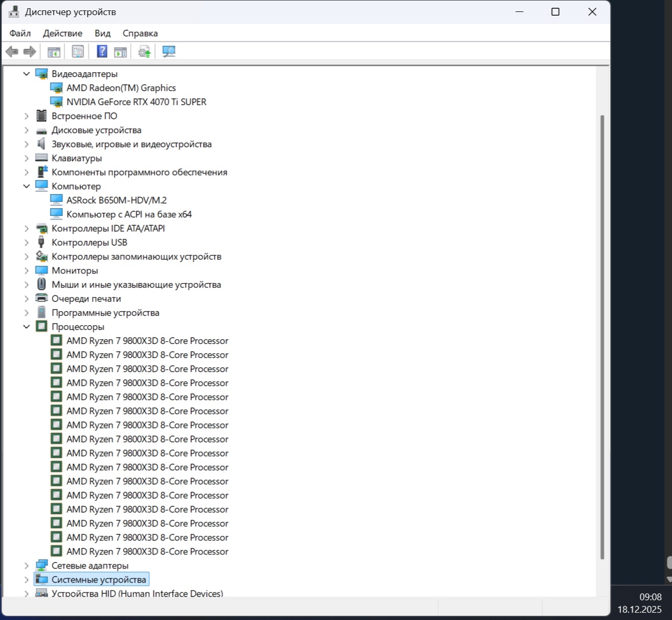Click the Встроенное ПО chip icon
The image size is (672, 620).
pos(42,116)
